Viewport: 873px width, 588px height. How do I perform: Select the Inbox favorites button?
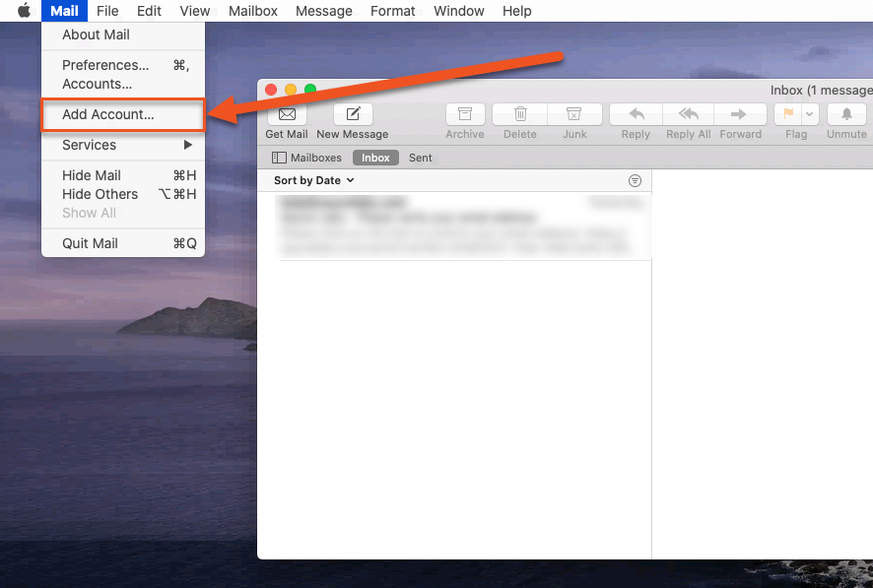(x=375, y=158)
